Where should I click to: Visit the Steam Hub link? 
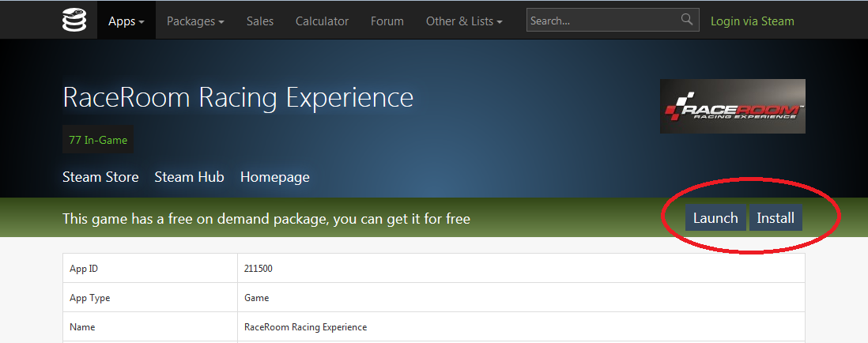point(189,177)
